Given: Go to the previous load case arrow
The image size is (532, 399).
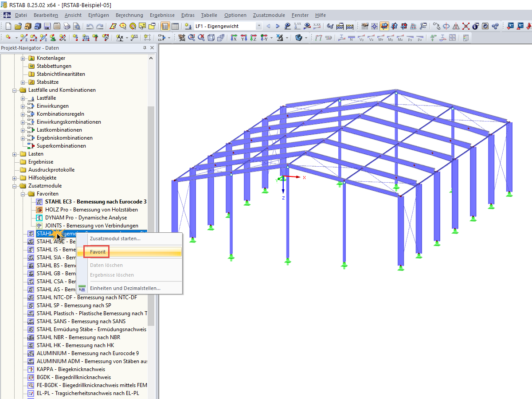Looking at the screenshot, I should (268, 26).
